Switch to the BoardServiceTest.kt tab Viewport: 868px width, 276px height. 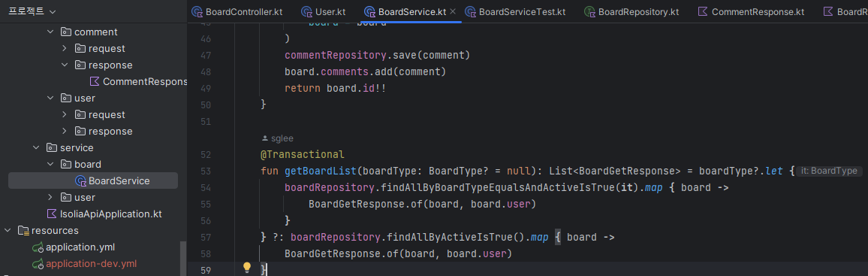coord(515,11)
